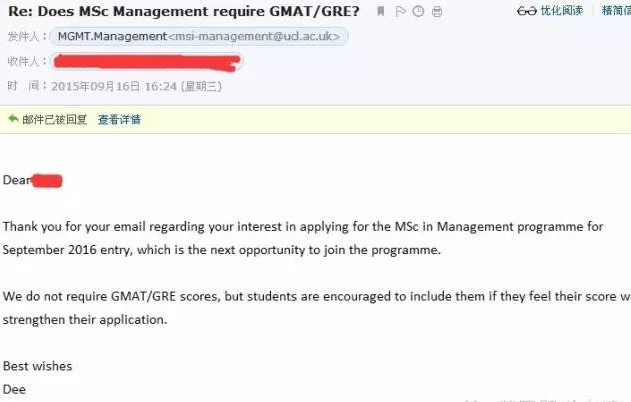Open the 优化阅读 reading mode
The height and width of the screenshot is (402, 631).
pyautogui.click(x=561, y=10)
